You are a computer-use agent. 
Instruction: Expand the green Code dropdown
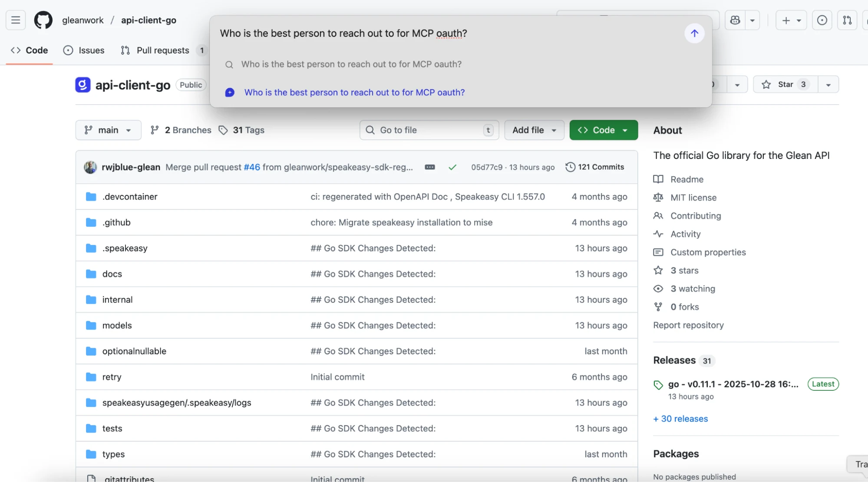pos(604,130)
